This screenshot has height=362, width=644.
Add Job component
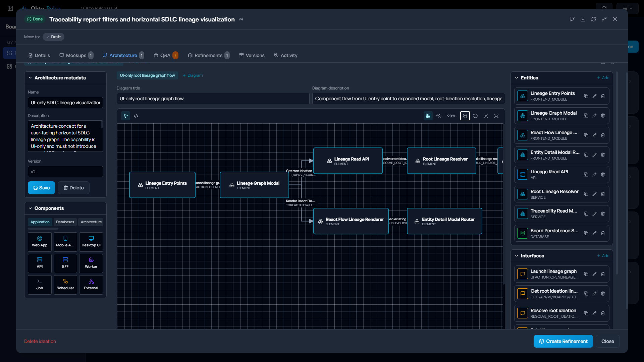(x=40, y=285)
